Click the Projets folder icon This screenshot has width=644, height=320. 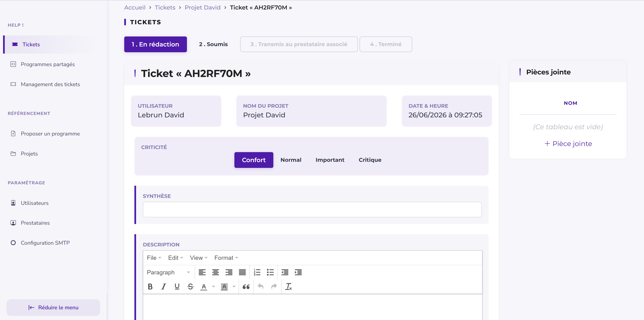pyautogui.click(x=13, y=154)
